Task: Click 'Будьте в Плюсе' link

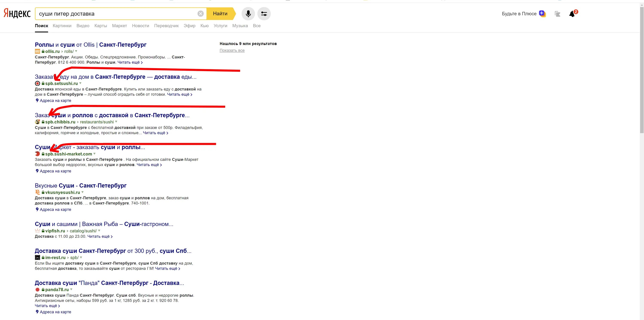Action: (x=519, y=14)
